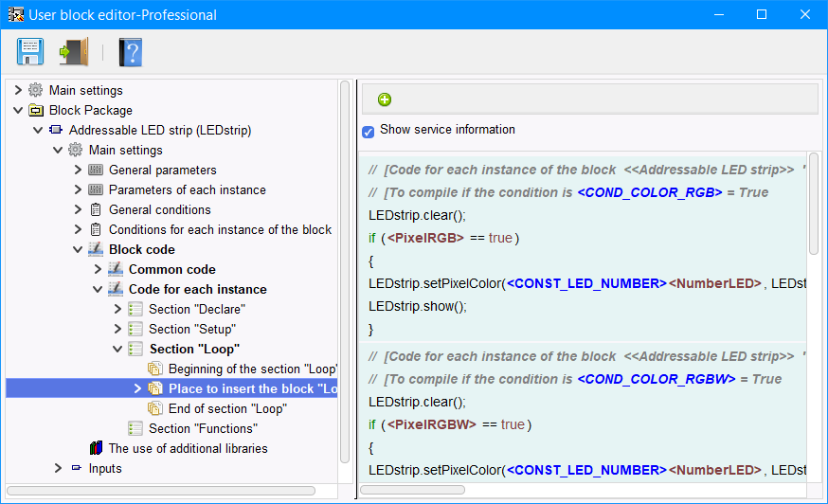
Task: Select End of section "Loop" item
Action: coord(226,409)
